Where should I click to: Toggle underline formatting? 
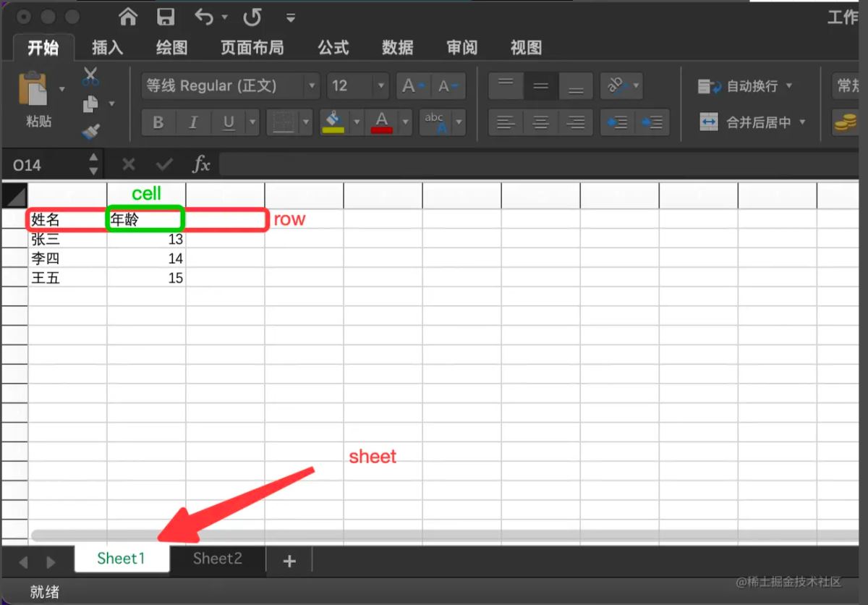(x=229, y=122)
